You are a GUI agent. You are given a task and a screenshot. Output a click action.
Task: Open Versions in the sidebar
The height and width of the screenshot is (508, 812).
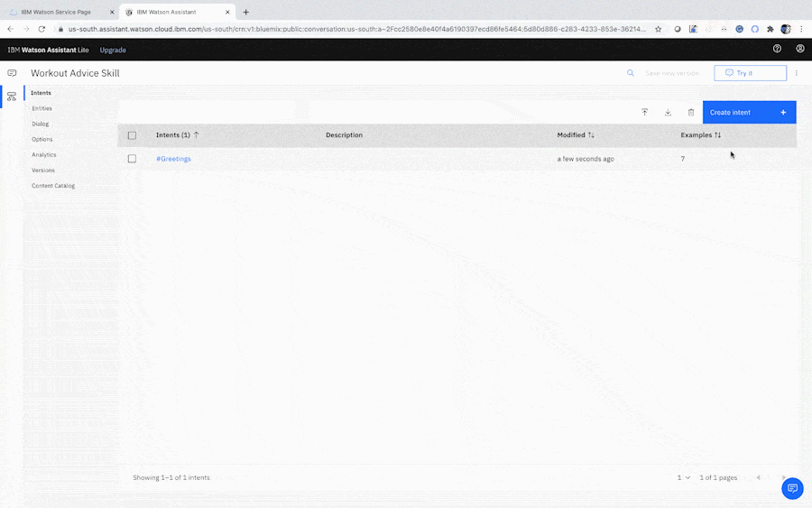pyautogui.click(x=43, y=171)
